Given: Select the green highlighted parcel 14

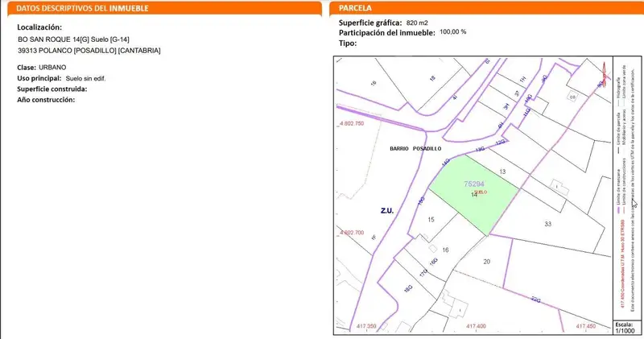Looking at the screenshot, I should (473, 194).
